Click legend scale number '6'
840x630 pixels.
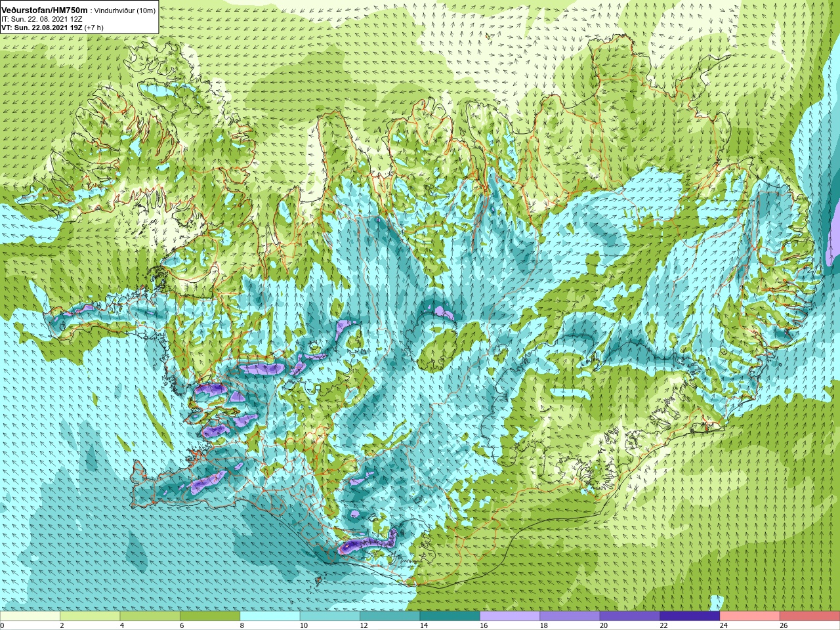point(182,625)
